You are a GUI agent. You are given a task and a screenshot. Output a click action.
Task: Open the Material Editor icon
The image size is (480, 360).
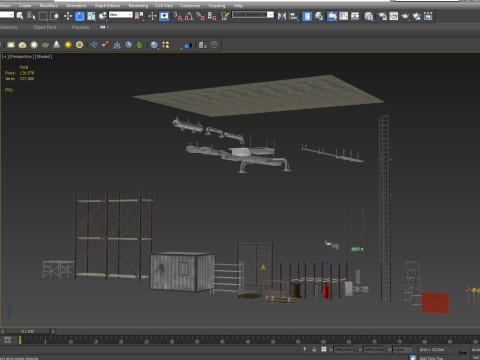point(369,16)
